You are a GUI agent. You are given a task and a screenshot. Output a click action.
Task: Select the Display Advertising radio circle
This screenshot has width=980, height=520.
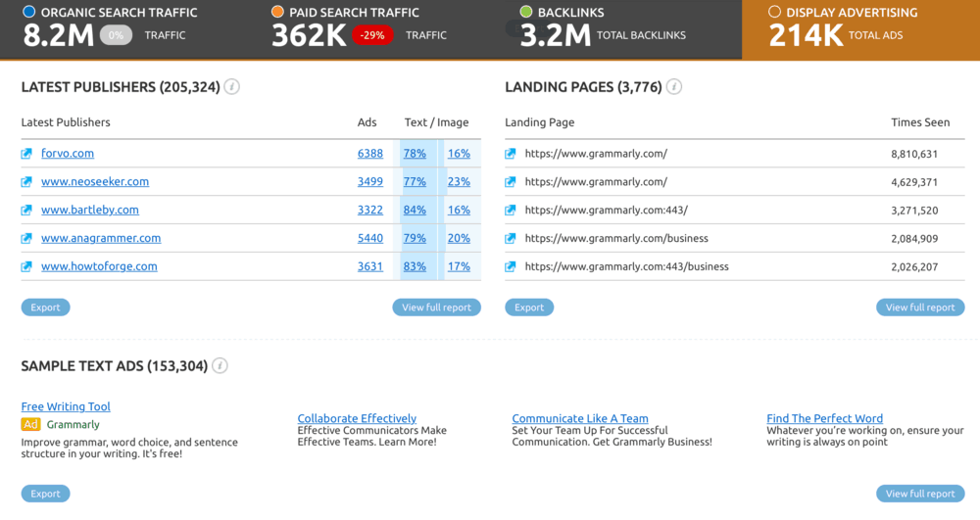pos(774,11)
